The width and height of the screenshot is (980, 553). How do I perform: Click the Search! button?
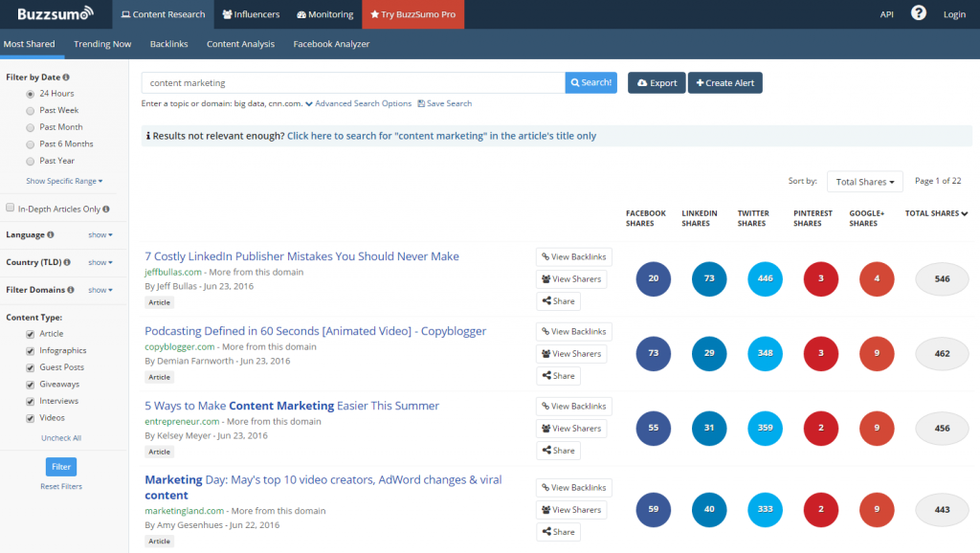pyautogui.click(x=591, y=82)
